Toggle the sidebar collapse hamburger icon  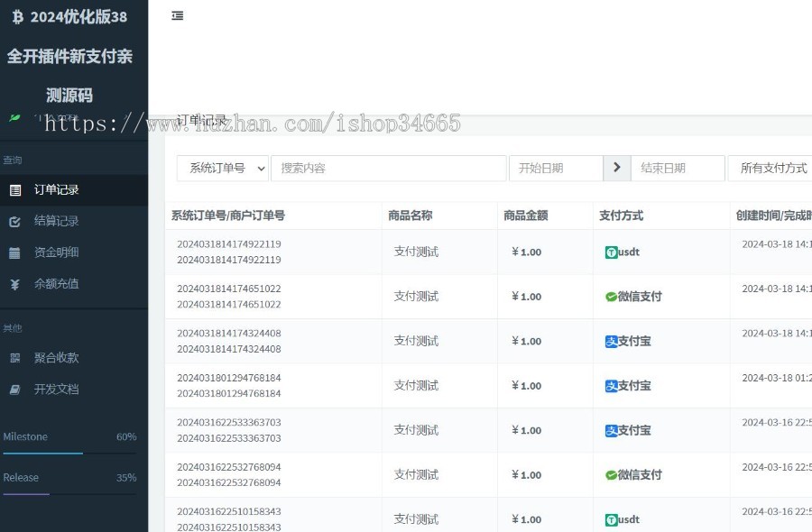pos(177,15)
